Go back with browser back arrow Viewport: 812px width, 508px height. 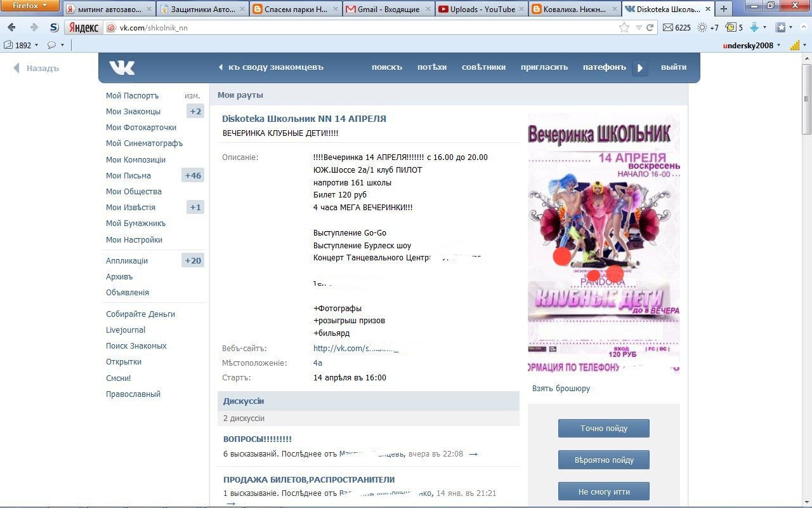point(11,28)
